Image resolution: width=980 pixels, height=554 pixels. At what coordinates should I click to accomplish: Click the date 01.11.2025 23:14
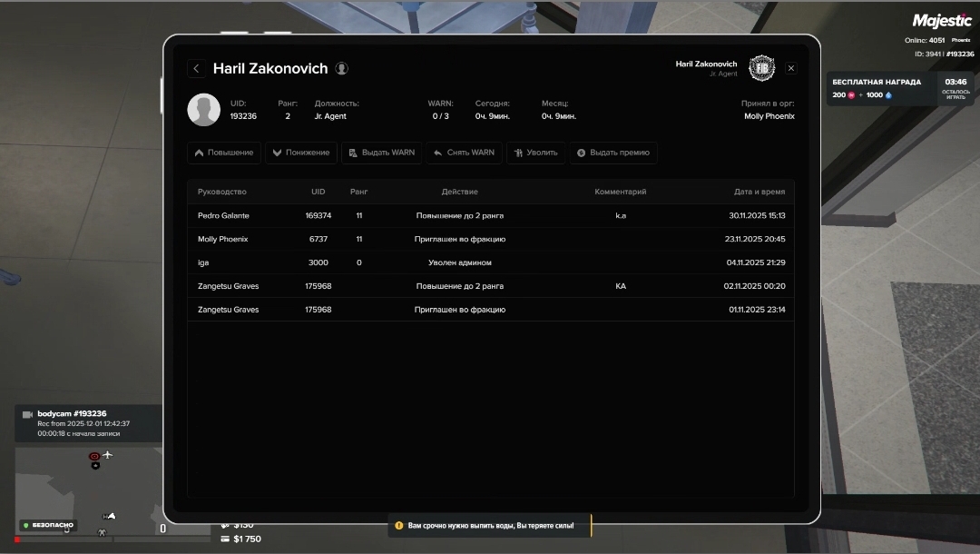coord(757,310)
